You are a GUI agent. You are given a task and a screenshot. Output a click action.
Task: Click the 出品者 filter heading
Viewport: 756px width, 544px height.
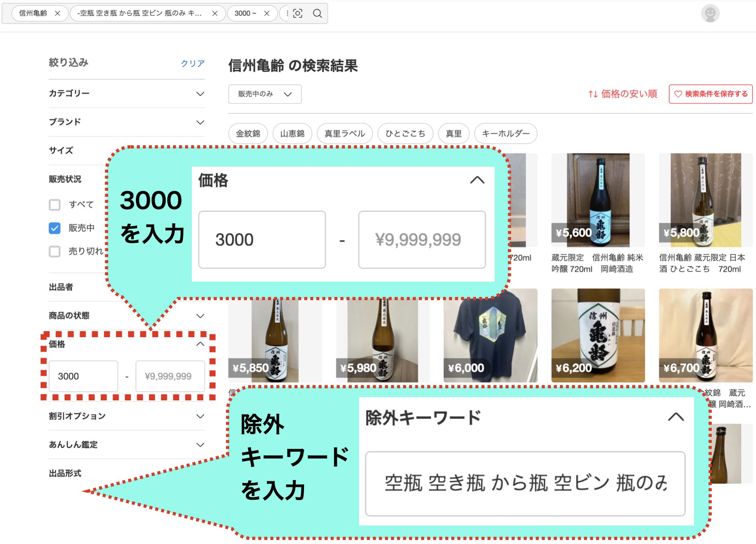pyautogui.click(x=61, y=287)
